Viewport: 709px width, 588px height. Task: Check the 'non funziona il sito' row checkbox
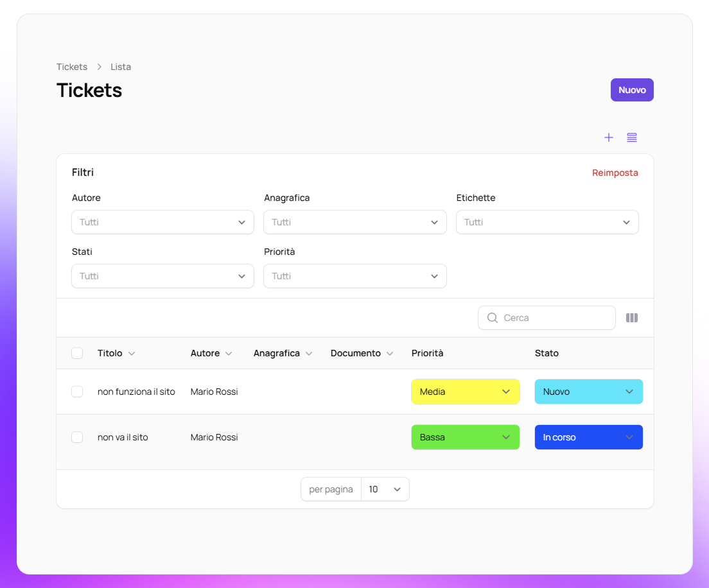[77, 392]
